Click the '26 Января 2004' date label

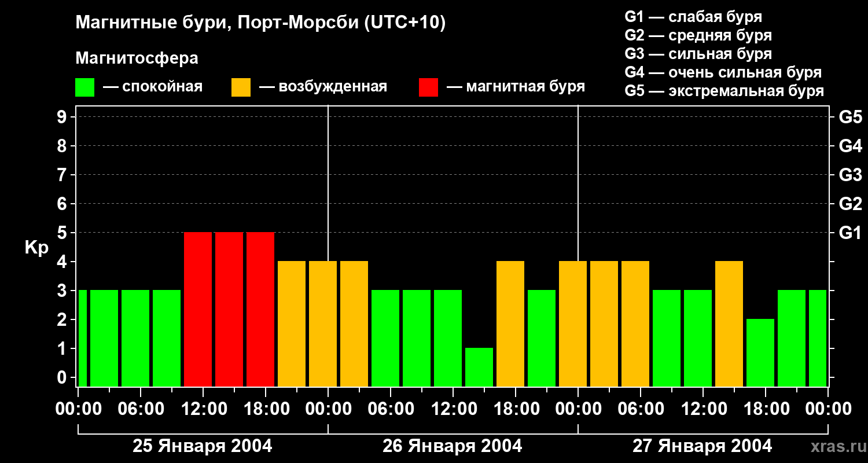(453, 446)
